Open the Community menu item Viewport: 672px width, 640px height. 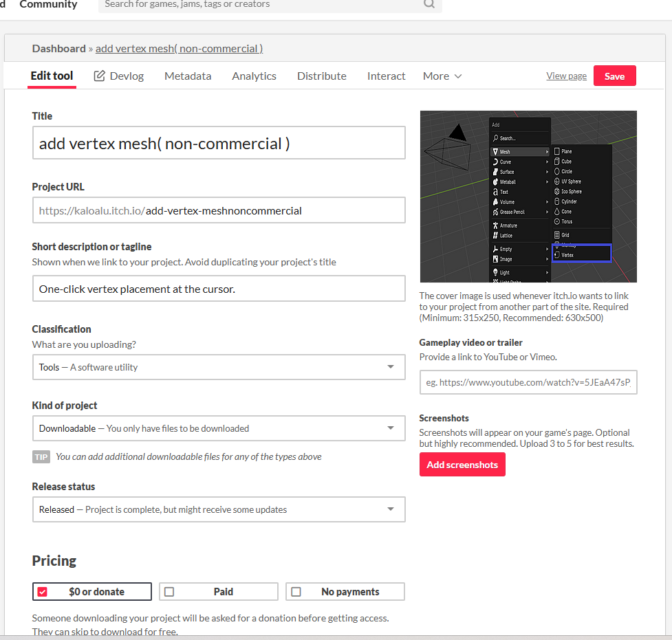tap(48, 5)
